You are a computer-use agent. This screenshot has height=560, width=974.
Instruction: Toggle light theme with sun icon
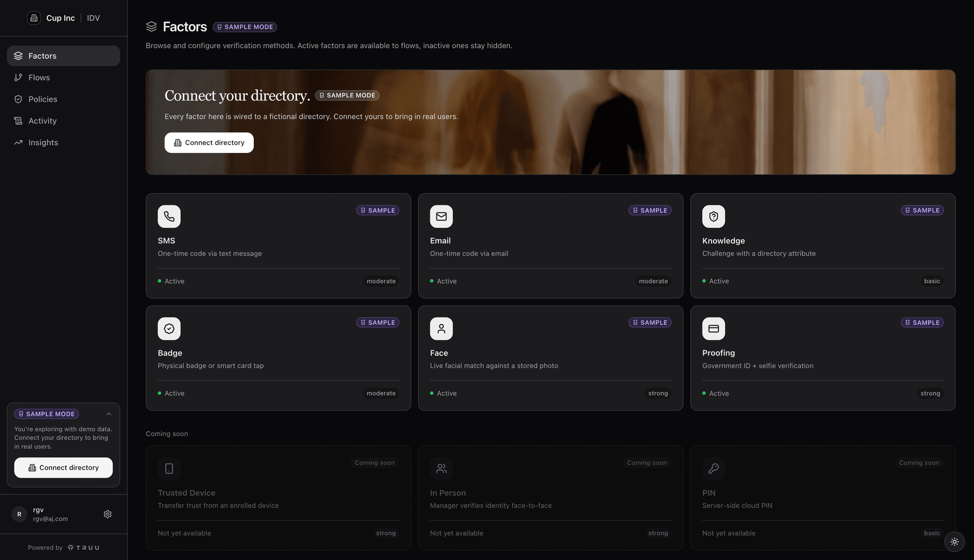click(x=955, y=541)
